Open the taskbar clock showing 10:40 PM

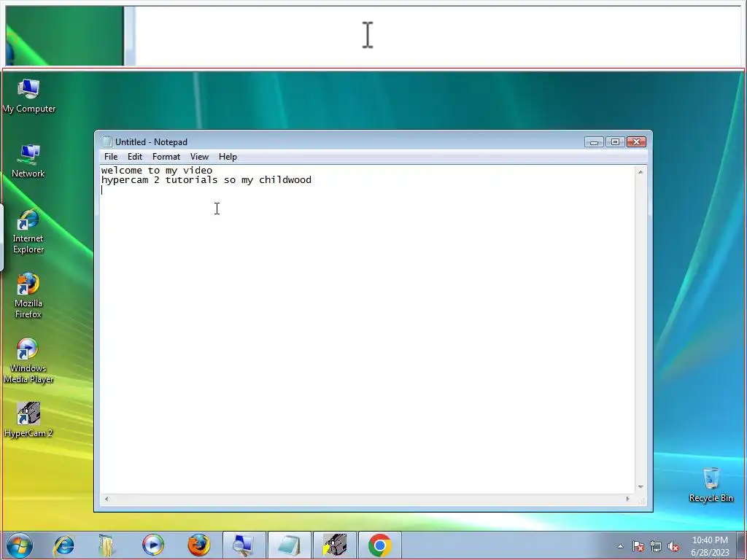pyautogui.click(x=710, y=546)
